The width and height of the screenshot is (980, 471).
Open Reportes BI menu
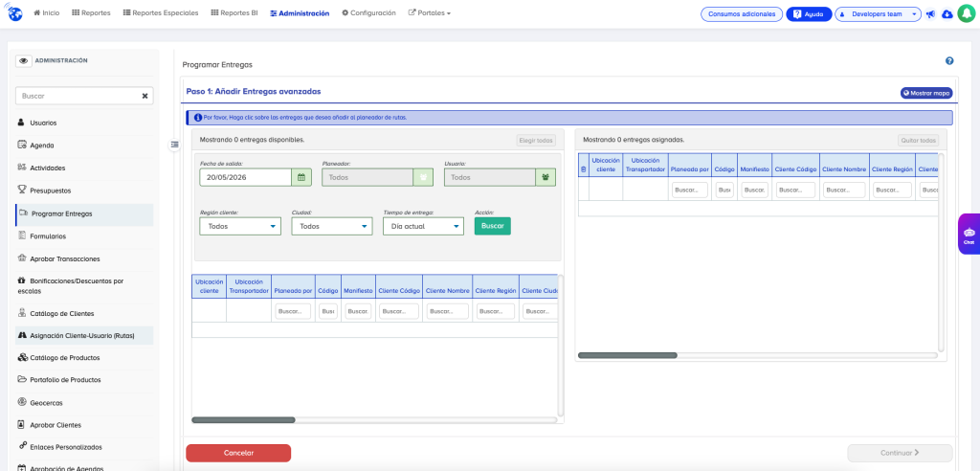click(234, 13)
